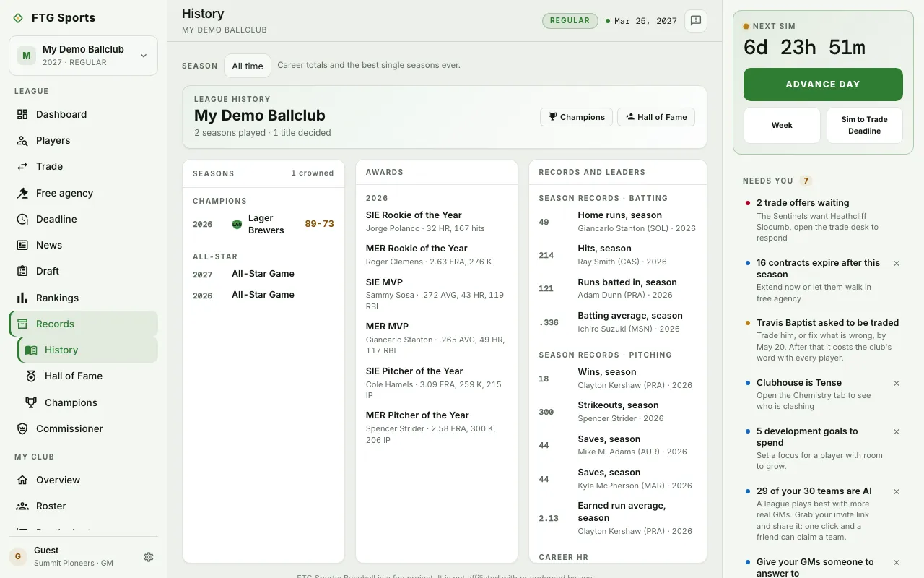Click the Free agency gavel icon

click(22, 193)
